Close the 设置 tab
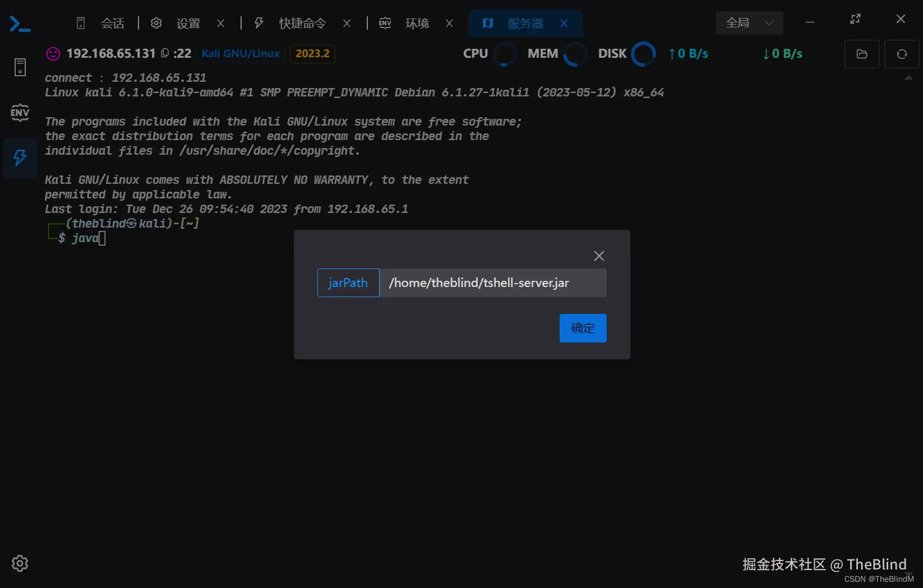This screenshot has width=923, height=588. [221, 23]
